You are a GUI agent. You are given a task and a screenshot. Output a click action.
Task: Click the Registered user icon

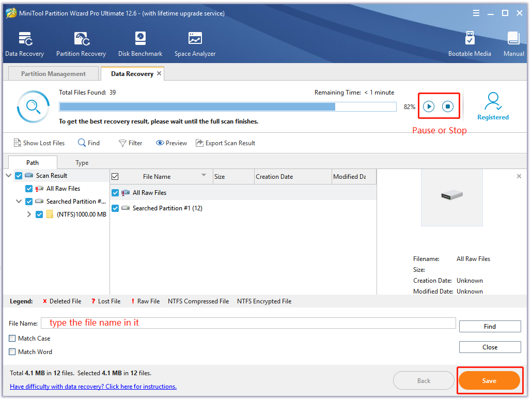pos(493,101)
